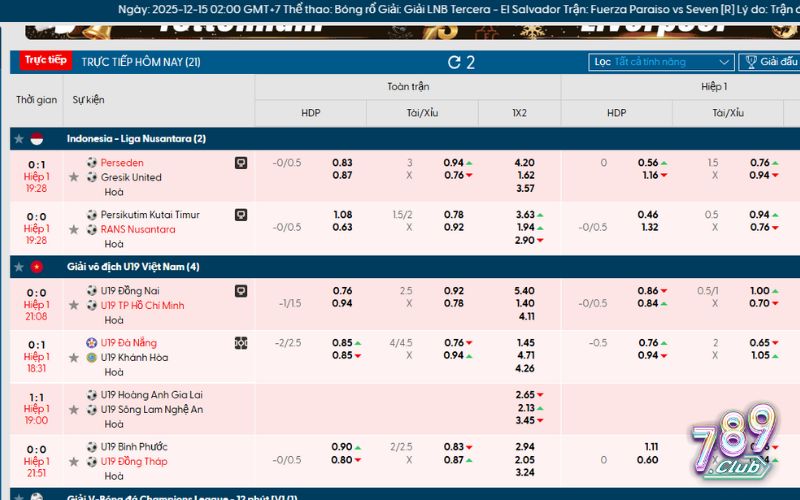
Task: Click the soccer ball icon beside U19 Bình Phước
Action: click(92, 446)
